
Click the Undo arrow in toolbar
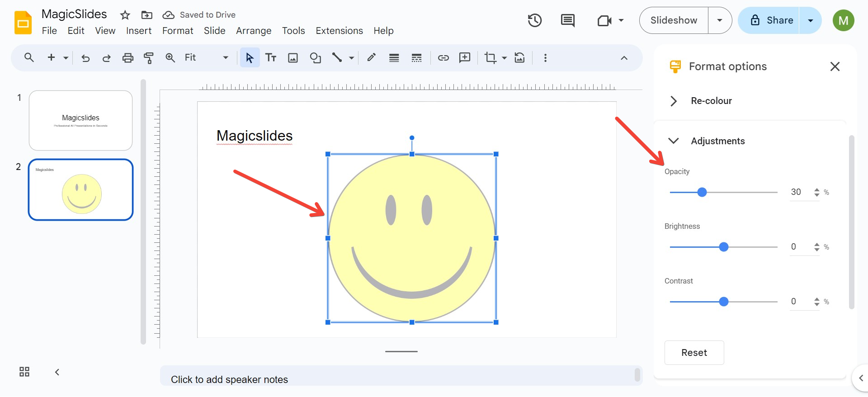(x=85, y=58)
